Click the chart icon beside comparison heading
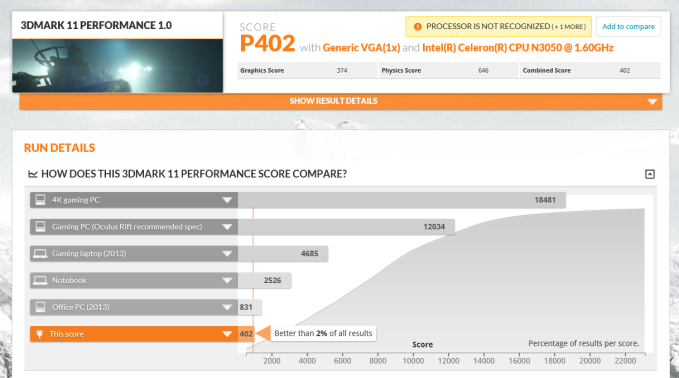 [32, 174]
